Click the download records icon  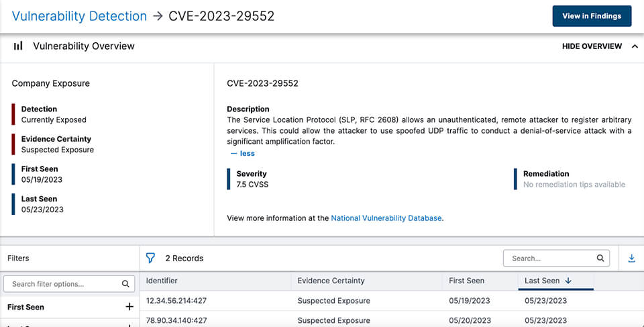tap(631, 258)
